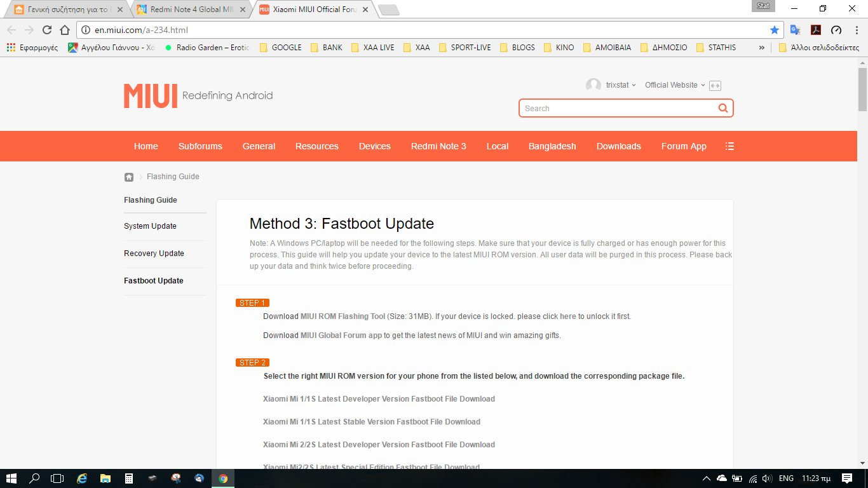Open Redmi Note 3 in navbar
868x488 pixels.
438,146
